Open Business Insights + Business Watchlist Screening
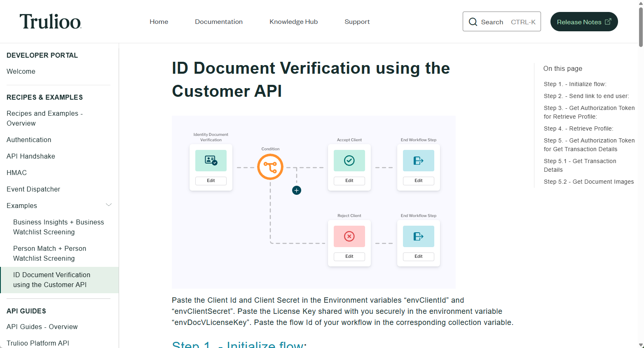The image size is (644, 348). pyautogui.click(x=59, y=227)
